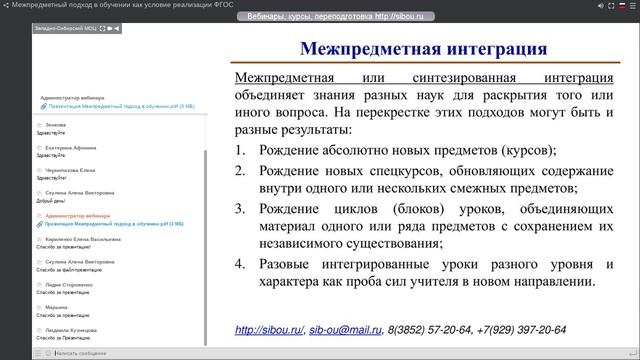
Task: Click the avatar icon beside the Добрый день message
Action: click(40, 193)
